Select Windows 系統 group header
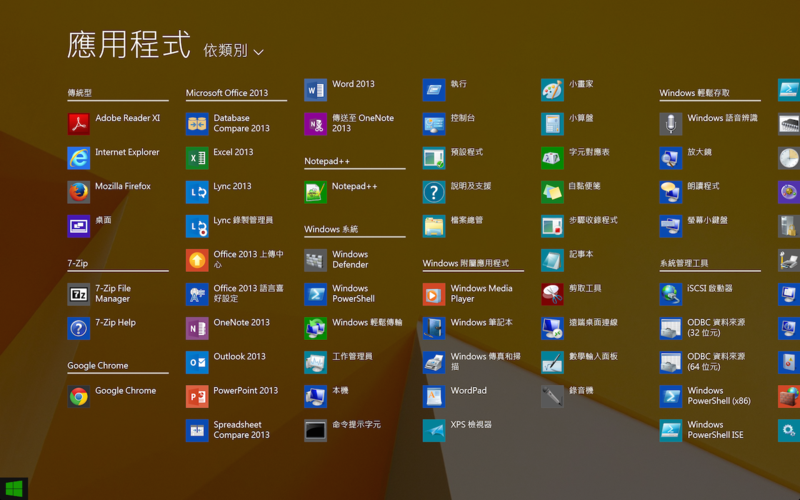This screenshot has width=800, height=500. tap(331, 229)
